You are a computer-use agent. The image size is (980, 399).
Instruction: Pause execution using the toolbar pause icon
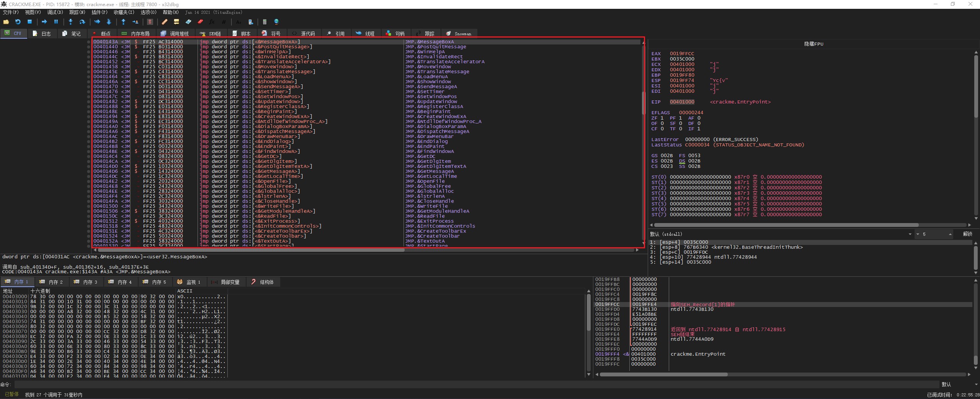point(56,22)
